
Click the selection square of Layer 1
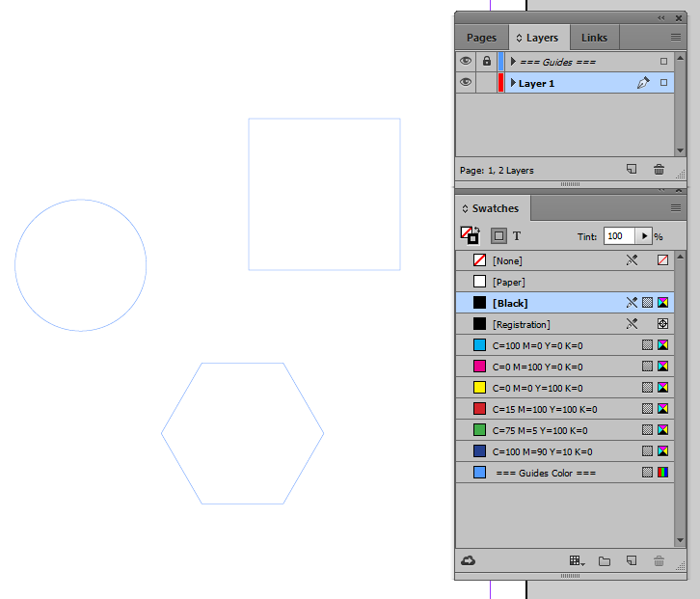(663, 83)
